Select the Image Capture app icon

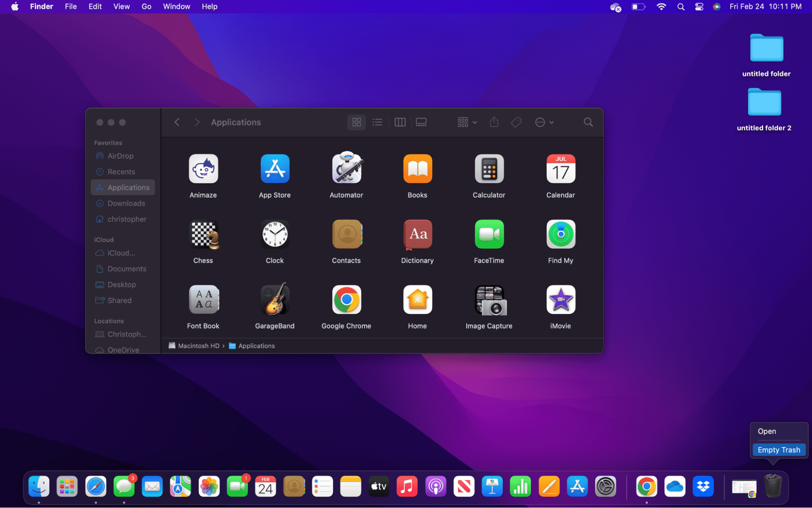[x=491, y=300]
